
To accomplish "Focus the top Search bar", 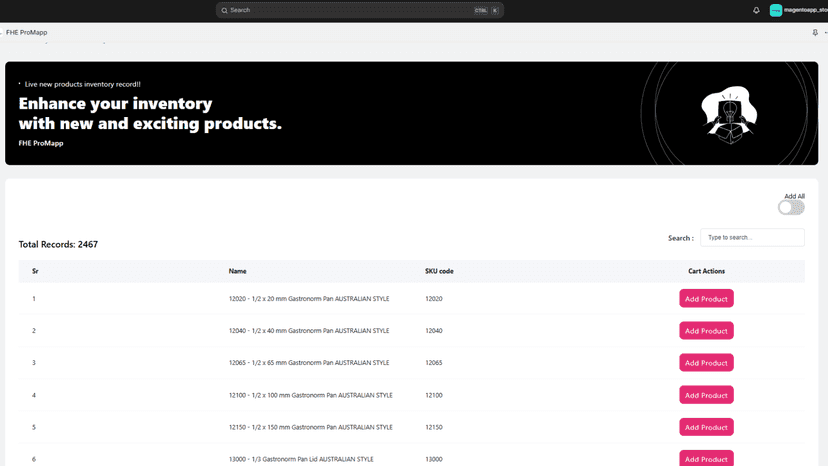I will tap(360, 10).
